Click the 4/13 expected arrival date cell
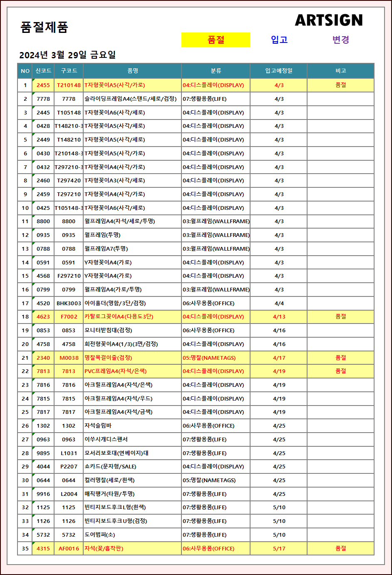392x575 pixels. click(279, 316)
